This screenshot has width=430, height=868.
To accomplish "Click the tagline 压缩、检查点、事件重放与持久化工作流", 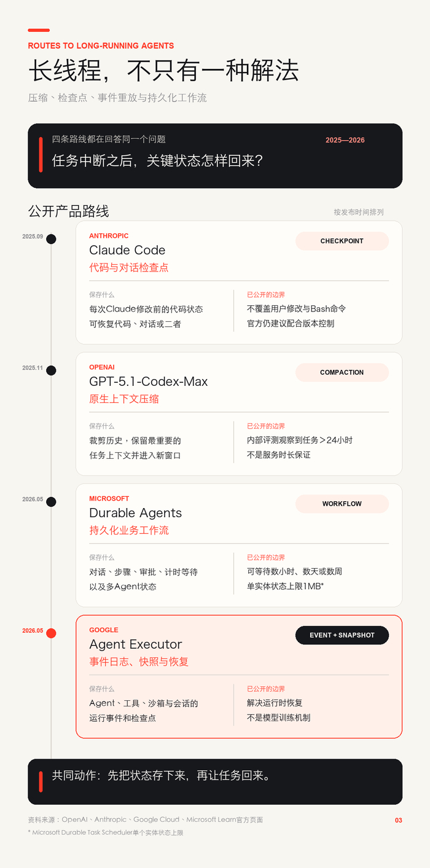I will click(x=117, y=98).
